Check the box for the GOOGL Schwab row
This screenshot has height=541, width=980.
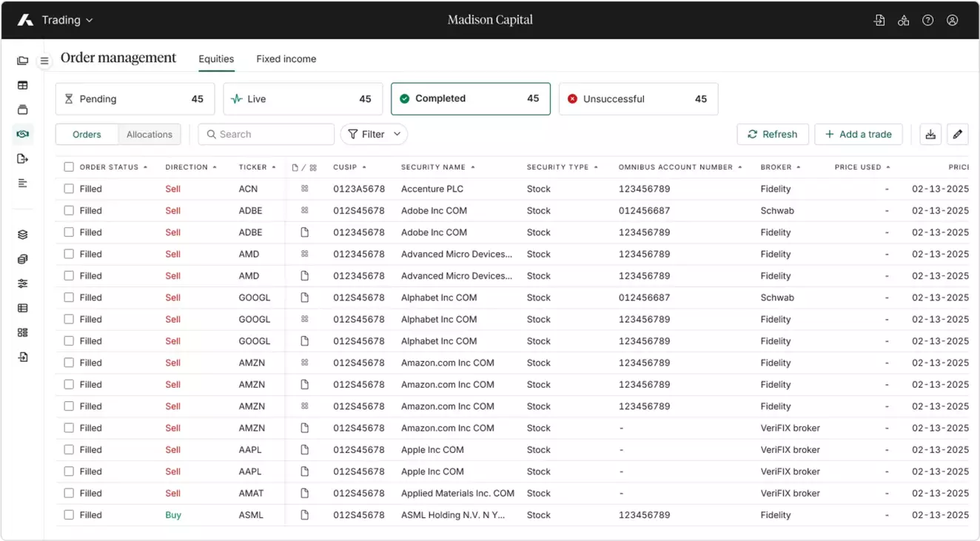[x=69, y=298]
